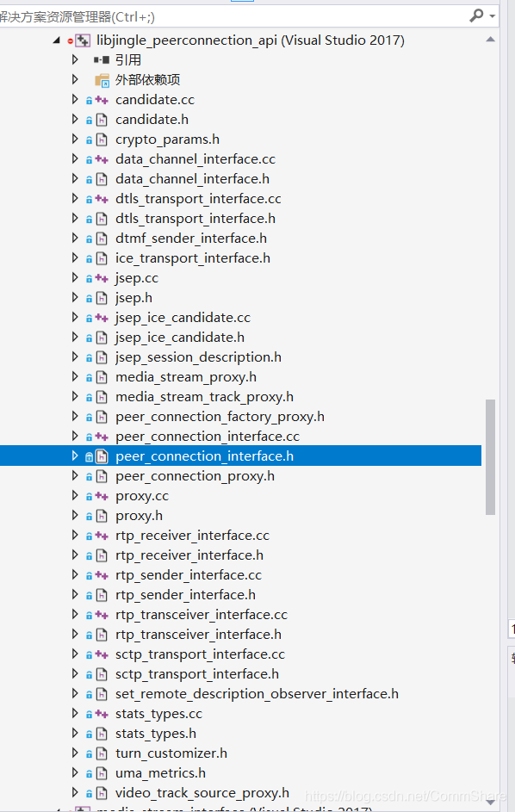The width and height of the screenshot is (515, 812).
Task: Click the C++ icon of stats_types.cc
Action: point(102,715)
